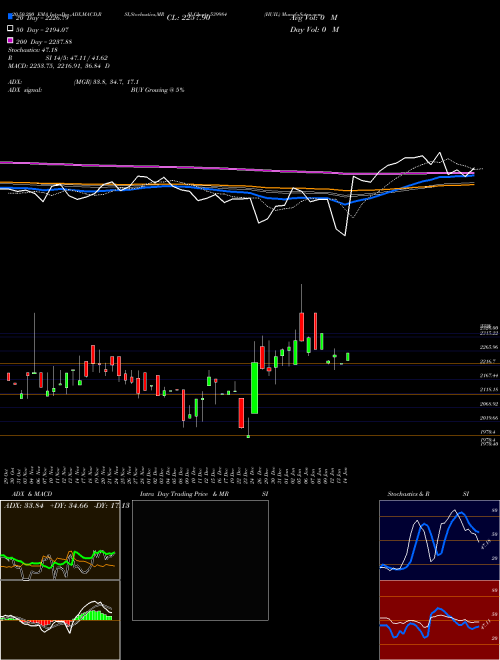
Task: Click the empty Intra Day Trading Price panel
Action: click(x=200, y=560)
